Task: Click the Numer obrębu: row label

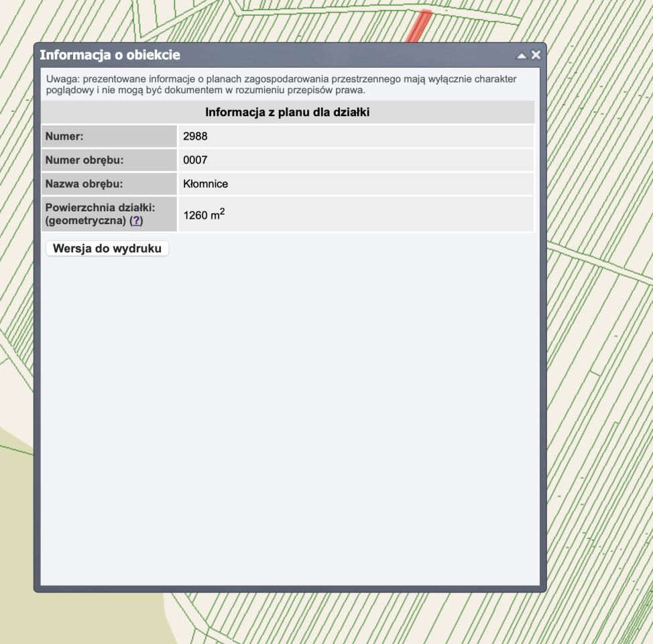Action: (84, 160)
